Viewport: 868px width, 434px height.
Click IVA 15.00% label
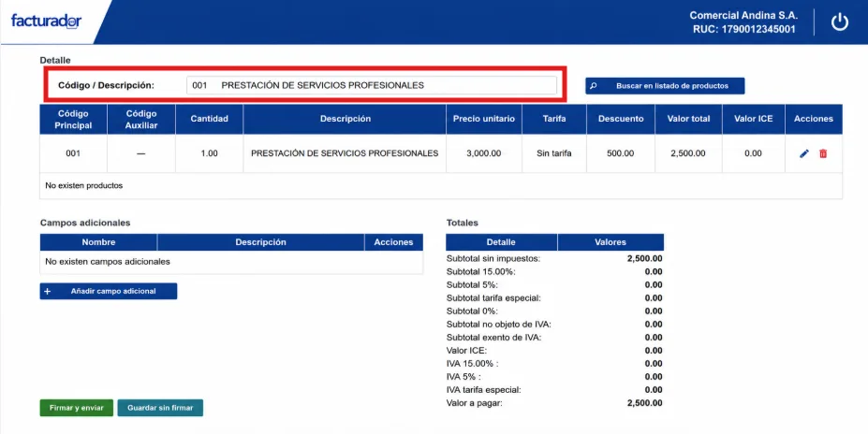473,364
